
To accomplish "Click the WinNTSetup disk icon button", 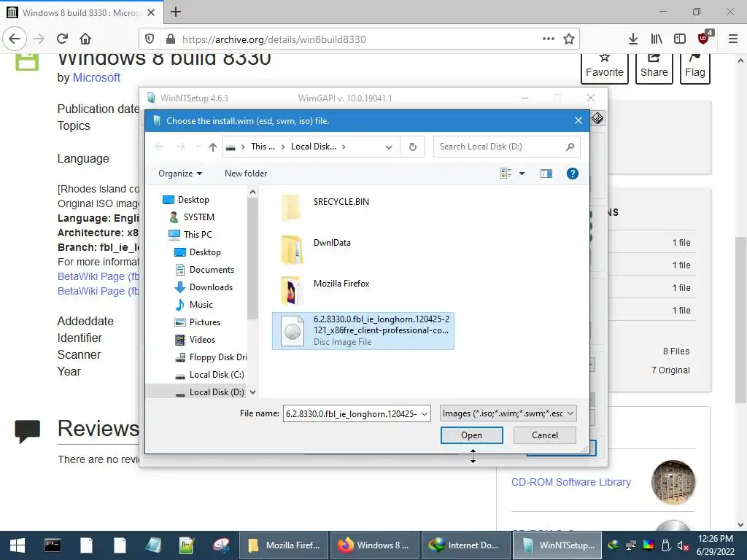I will [x=597, y=117].
